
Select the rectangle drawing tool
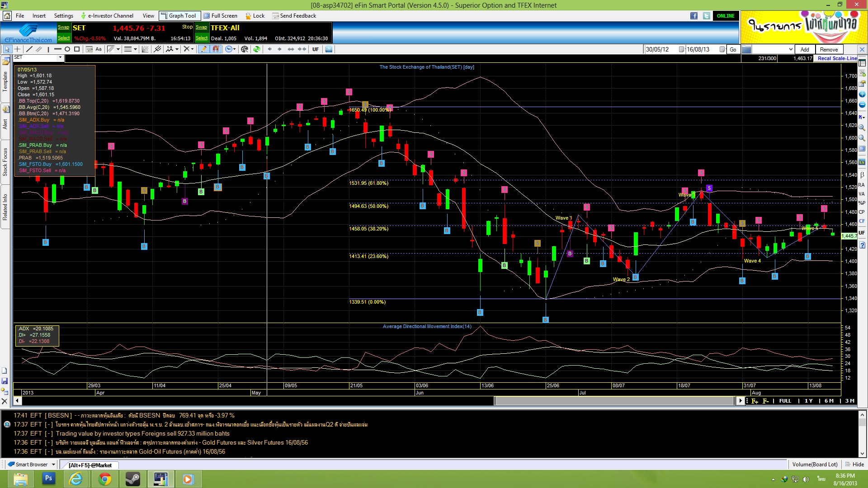coord(77,49)
